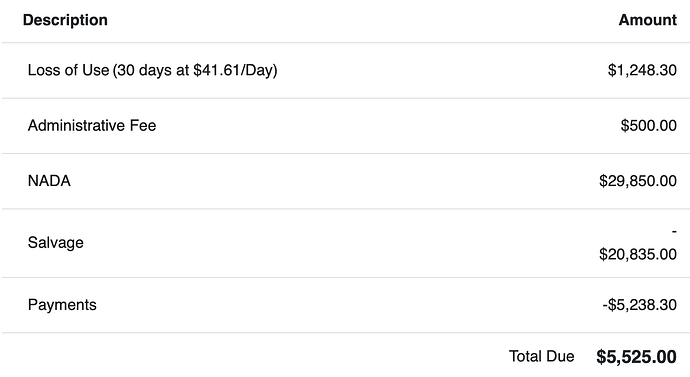Click the 'Loss of Use' words
The height and width of the screenshot is (377, 690).
coord(68,70)
